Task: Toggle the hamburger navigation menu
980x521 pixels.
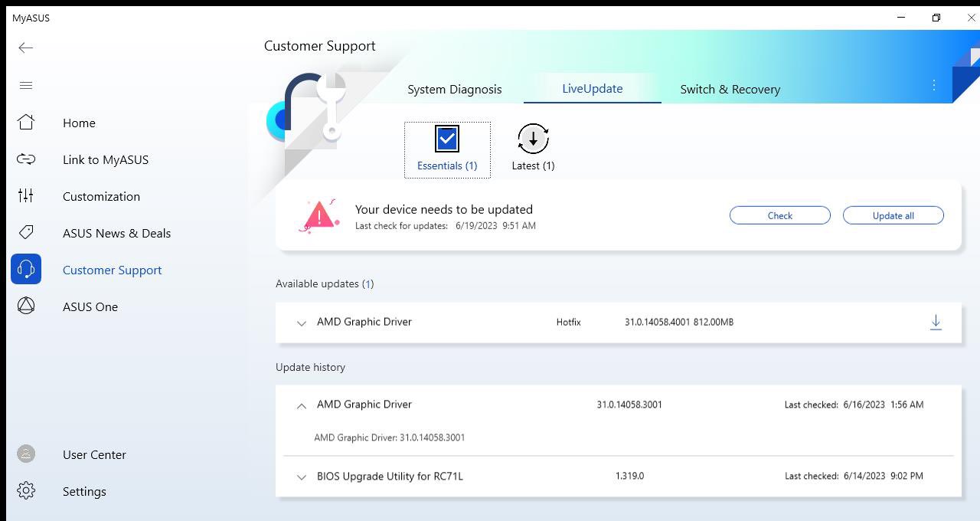Action: pyautogui.click(x=26, y=85)
